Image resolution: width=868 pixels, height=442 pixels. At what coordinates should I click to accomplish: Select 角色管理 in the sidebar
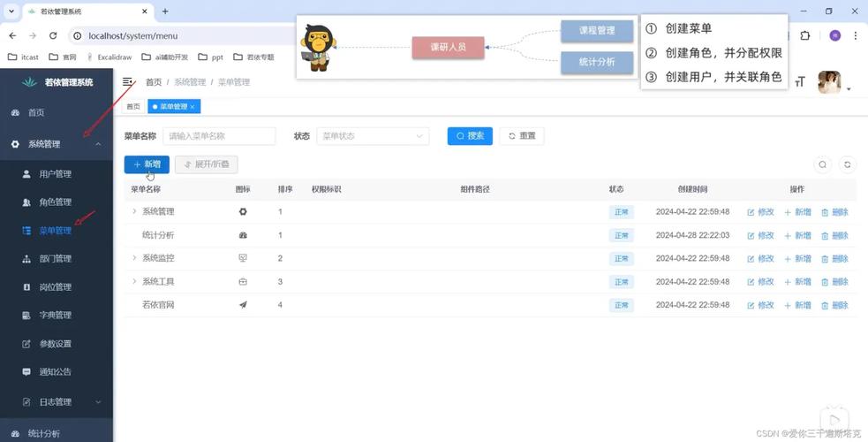click(x=55, y=202)
